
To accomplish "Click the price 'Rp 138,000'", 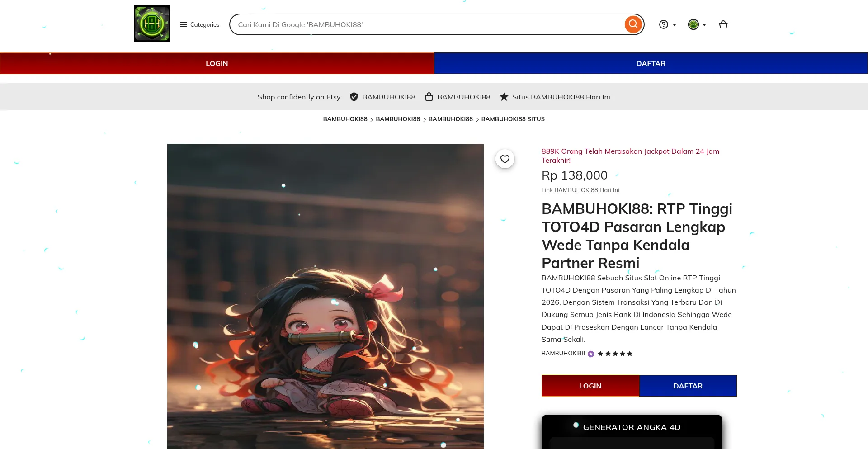I will pyautogui.click(x=575, y=175).
